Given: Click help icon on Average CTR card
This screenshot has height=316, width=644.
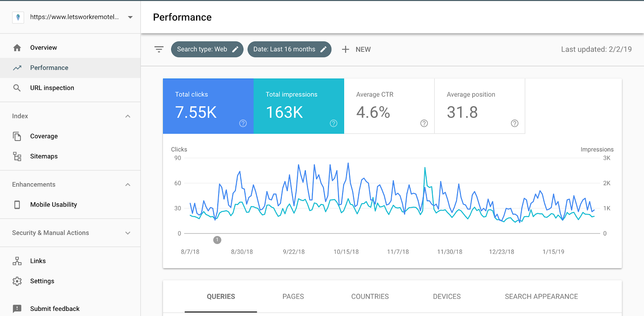Looking at the screenshot, I should [x=424, y=123].
